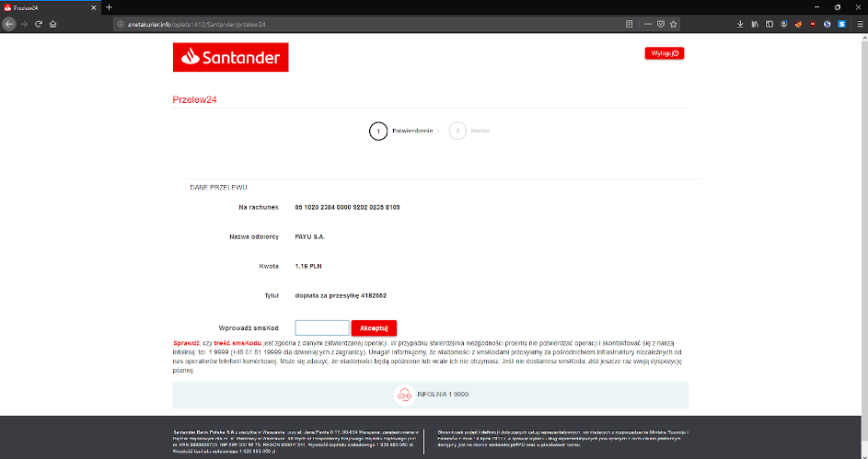Click the Wprowadź smsKod label

249,328
